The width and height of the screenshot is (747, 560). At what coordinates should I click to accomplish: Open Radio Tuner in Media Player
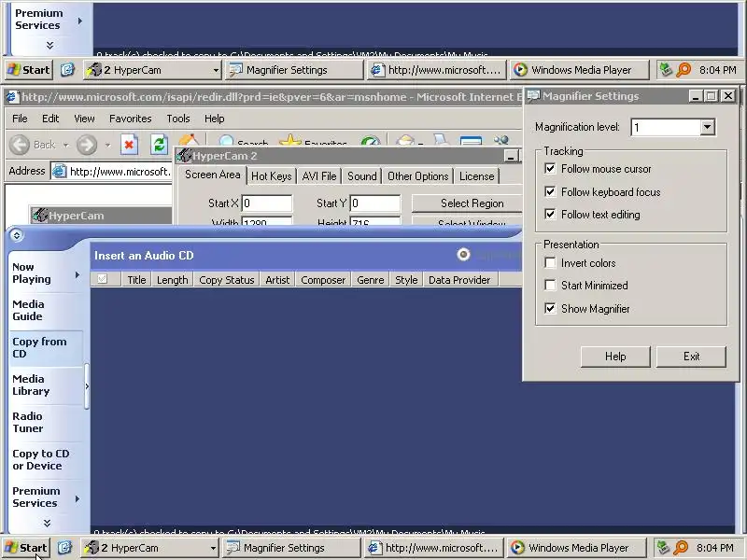click(x=46, y=423)
